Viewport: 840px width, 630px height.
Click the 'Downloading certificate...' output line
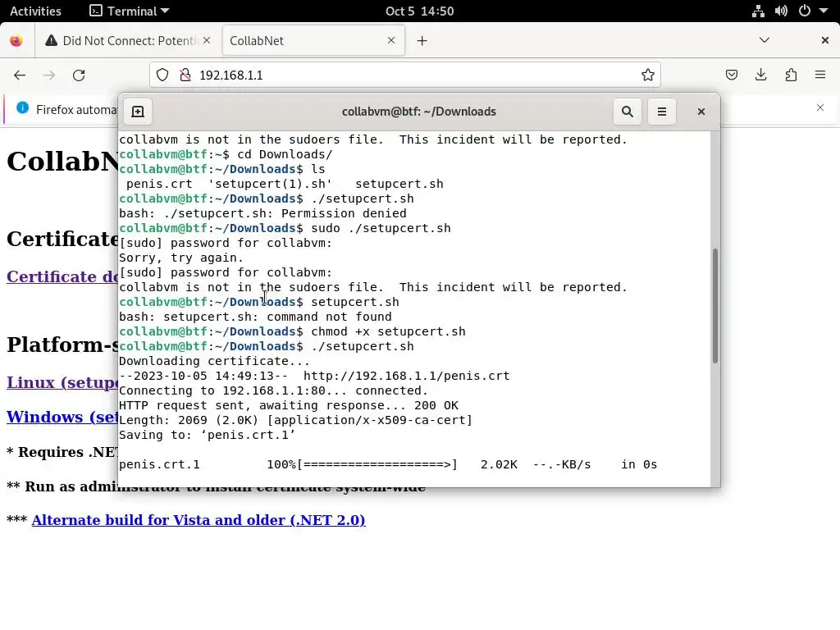pos(214,361)
